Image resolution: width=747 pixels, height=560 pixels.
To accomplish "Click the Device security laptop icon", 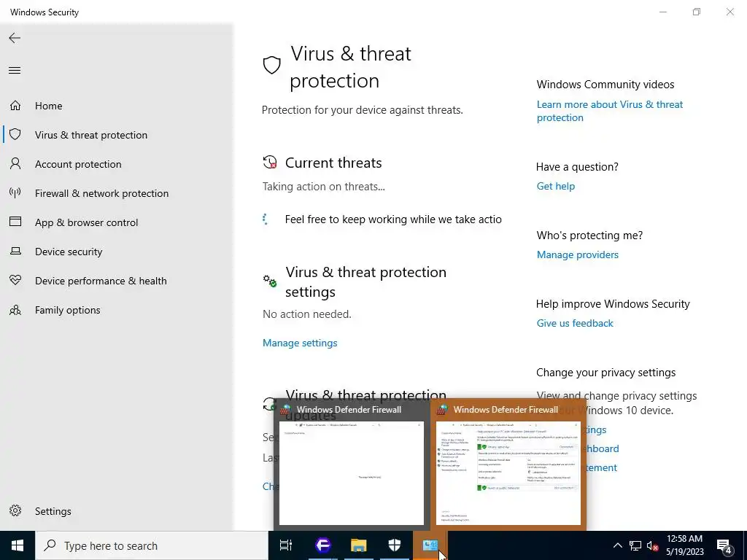I will click(15, 251).
